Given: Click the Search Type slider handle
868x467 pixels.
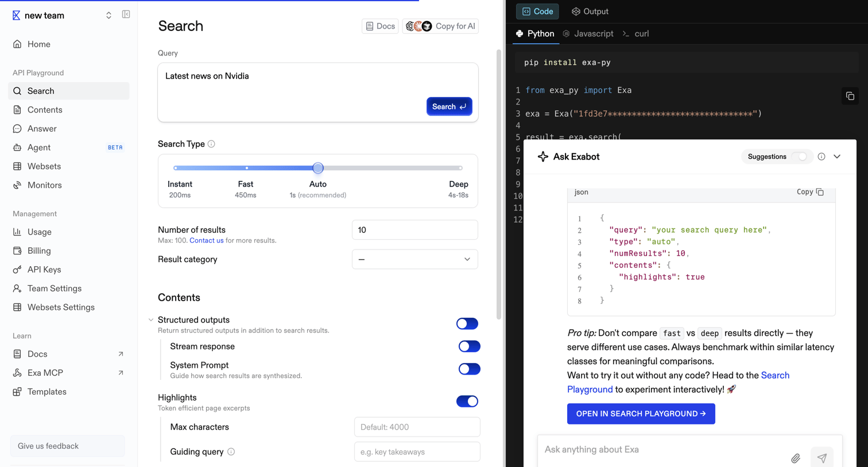Looking at the screenshot, I should click(x=318, y=168).
